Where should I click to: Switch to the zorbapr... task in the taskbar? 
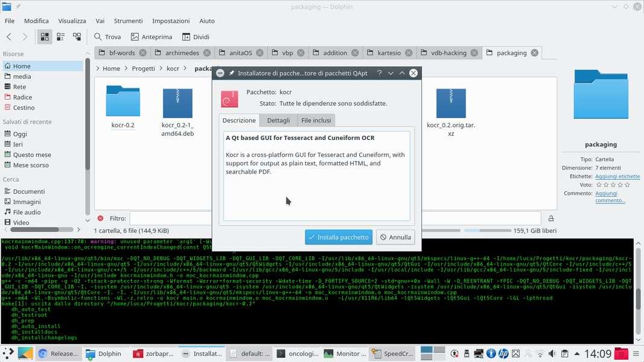coord(154,354)
